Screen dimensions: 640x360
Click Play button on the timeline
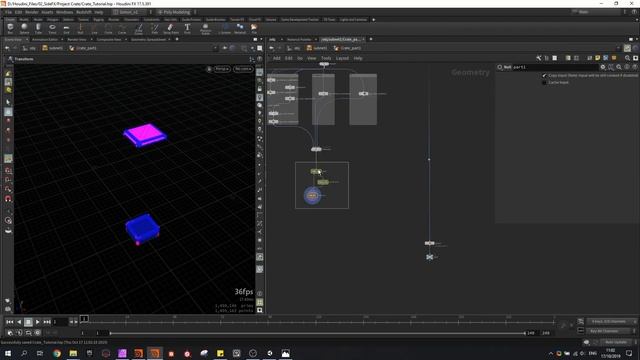(x=38, y=322)
